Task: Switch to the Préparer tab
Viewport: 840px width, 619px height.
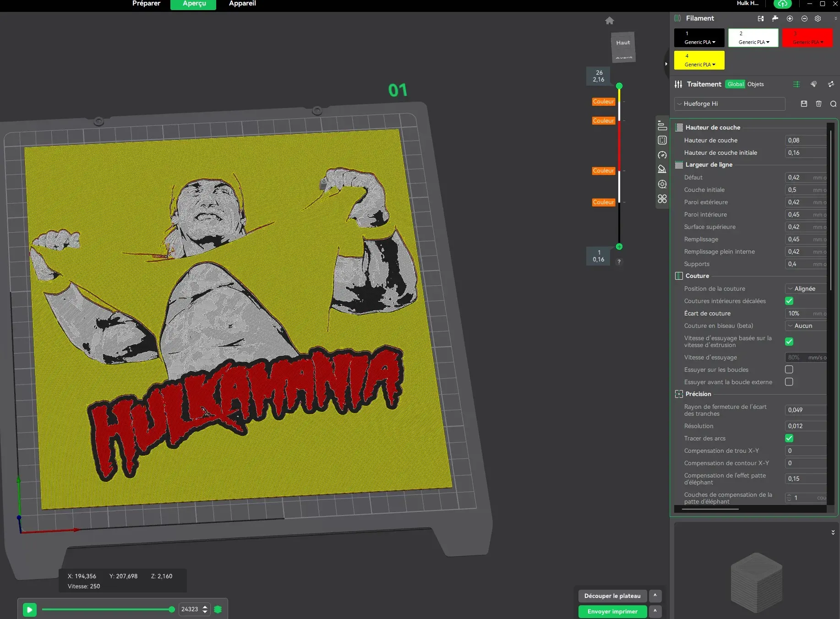Action: click(x=146, y=4)
